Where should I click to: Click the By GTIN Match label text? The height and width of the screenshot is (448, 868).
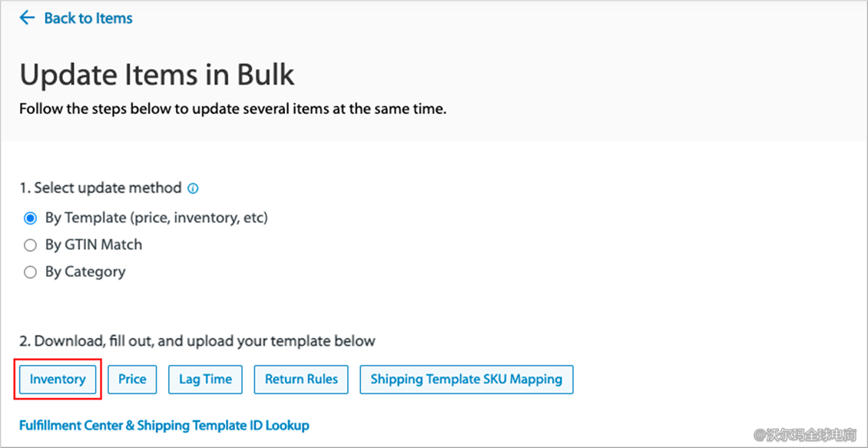coord(94,245)
